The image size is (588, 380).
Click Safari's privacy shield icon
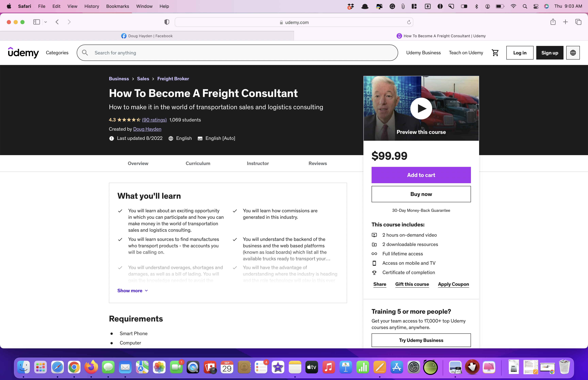pyautogui.click(x=167, y=22)
